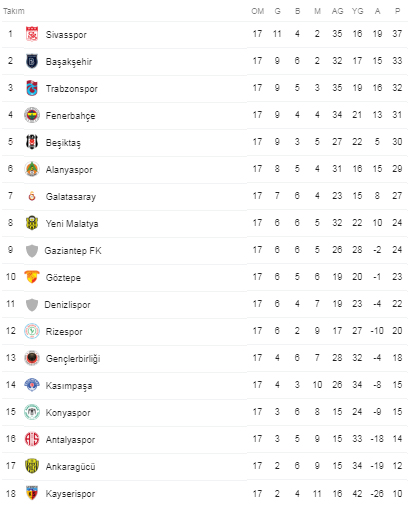
Task: Open the Galatasaray logo icon
Action: 32,196
